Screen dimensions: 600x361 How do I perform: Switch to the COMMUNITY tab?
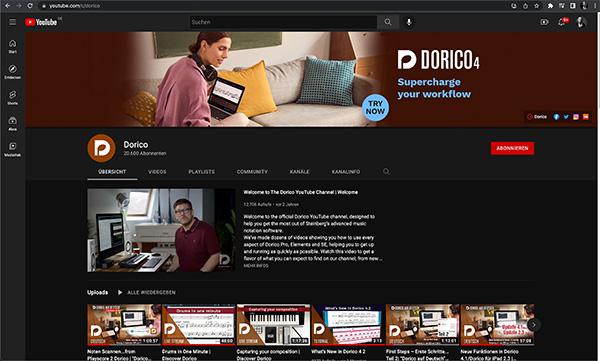coord(252,172)
